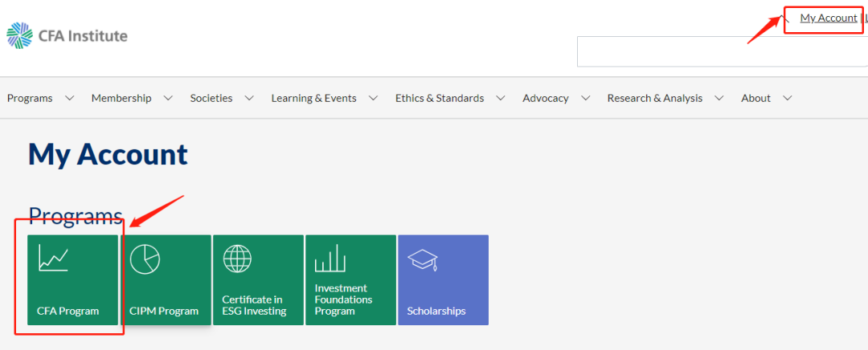Screen dimensions: 868x350
Task: Click the CFA Institute logo
Action: (67, 36)
